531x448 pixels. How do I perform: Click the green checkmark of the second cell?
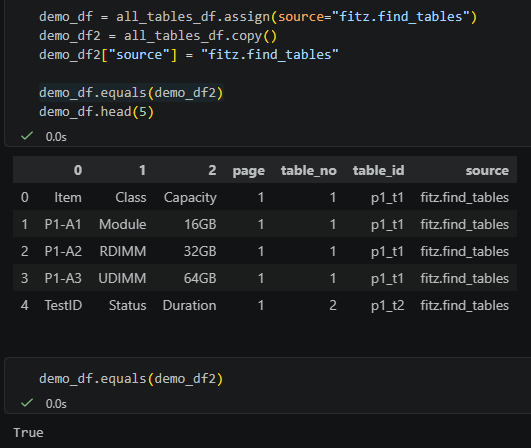tap(27, 403)
